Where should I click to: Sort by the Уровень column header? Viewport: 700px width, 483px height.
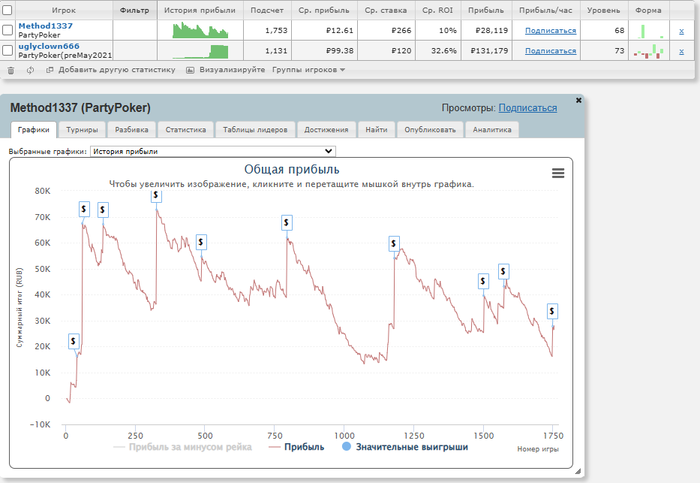coord(604,10)
